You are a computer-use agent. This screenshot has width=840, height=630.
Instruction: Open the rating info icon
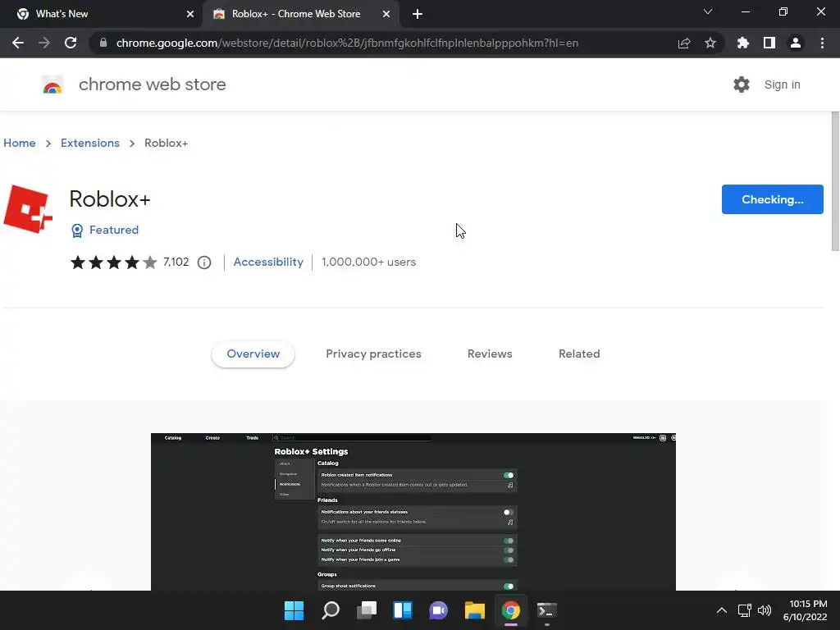[x=204, y=262]
